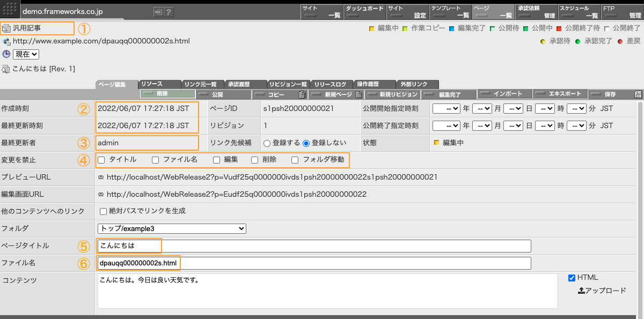The width and height of the screenshot is (644, 319).
Task: Click the 公開 publish button
Action: coord(223,94)
